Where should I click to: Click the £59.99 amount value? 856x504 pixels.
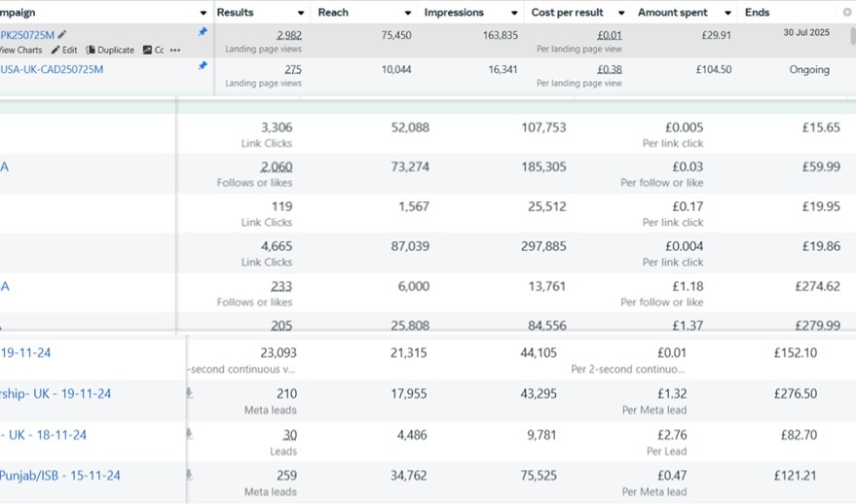coord(821,167)
